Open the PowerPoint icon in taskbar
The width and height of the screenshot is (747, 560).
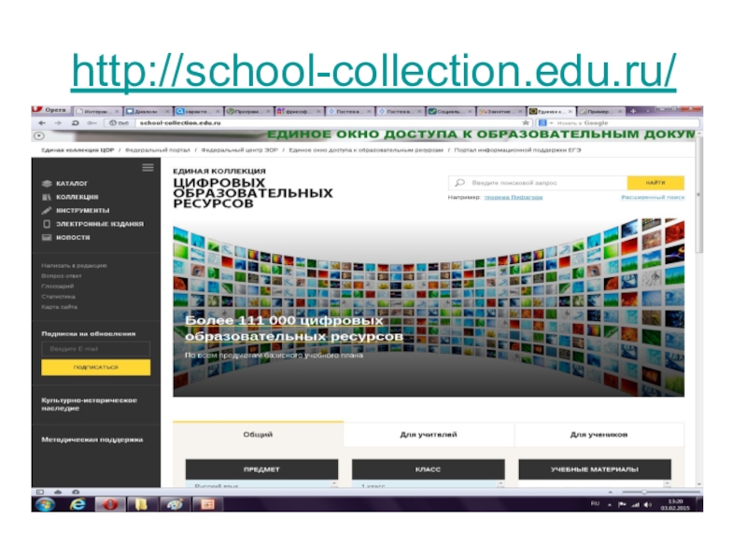207,504
